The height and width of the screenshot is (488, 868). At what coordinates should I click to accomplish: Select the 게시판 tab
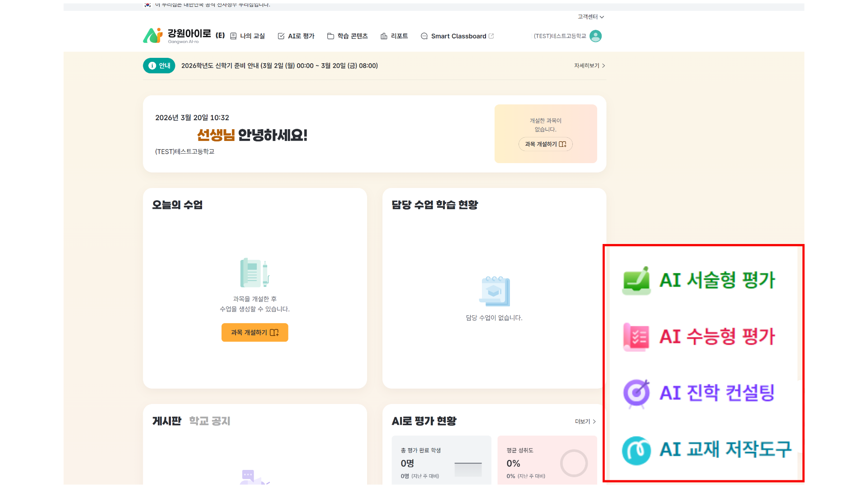pos(166,421)
